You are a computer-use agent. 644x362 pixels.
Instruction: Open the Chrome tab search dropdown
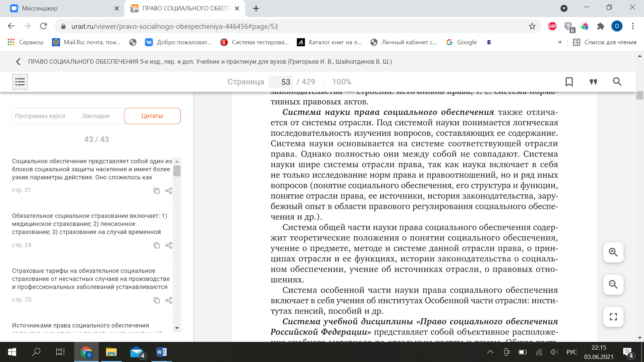coord(564,8)
